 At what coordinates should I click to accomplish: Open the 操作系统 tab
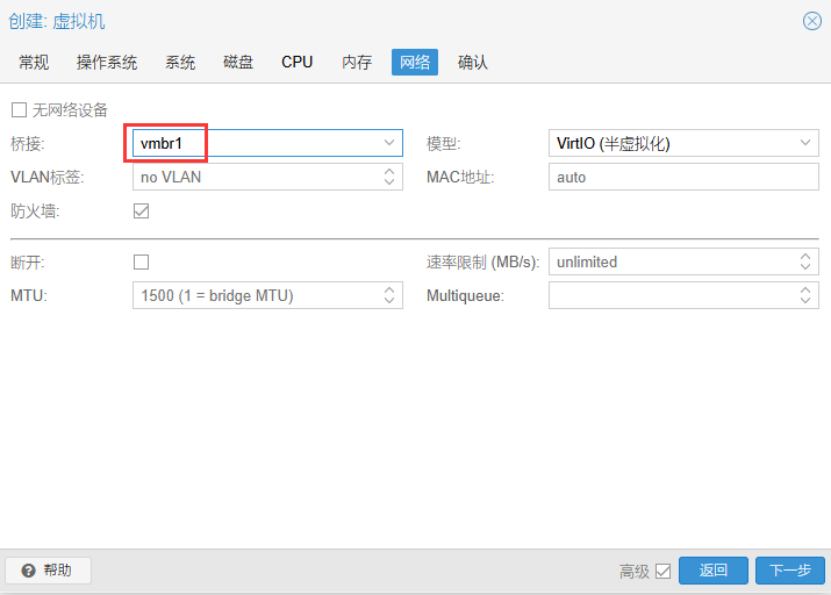click(107, 62)
